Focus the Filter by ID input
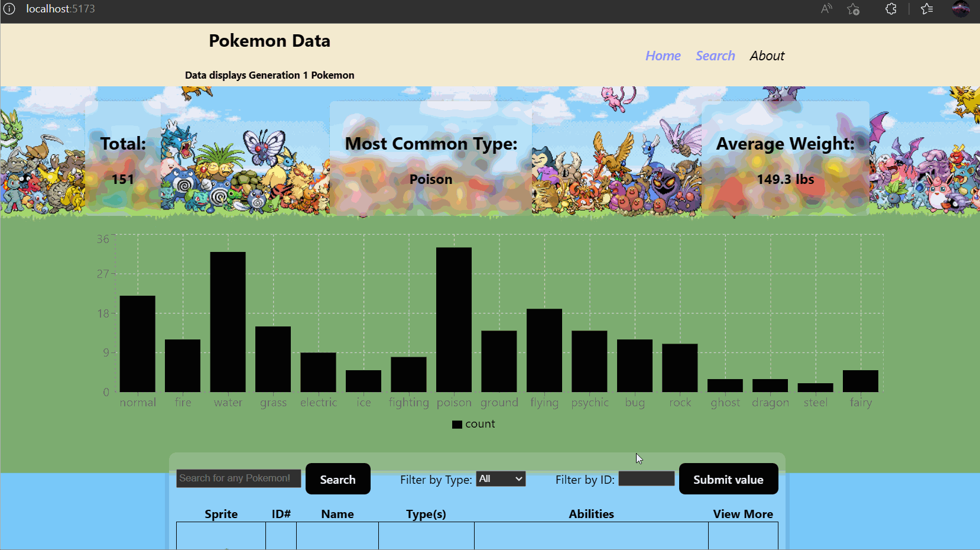Screen dimensions: 980x550 [x=647, y=478]
